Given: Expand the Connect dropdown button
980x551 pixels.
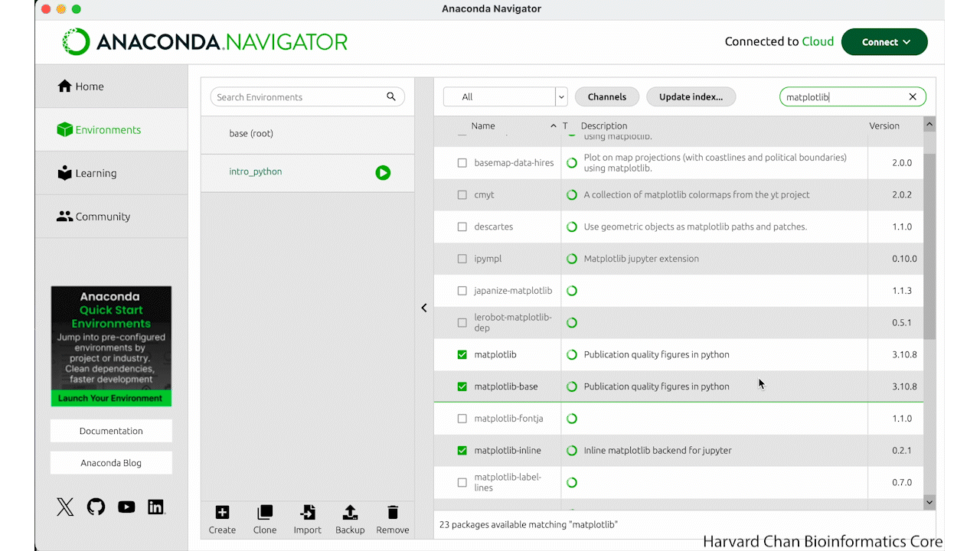Looking at the screenshot, I should point(884,42).
